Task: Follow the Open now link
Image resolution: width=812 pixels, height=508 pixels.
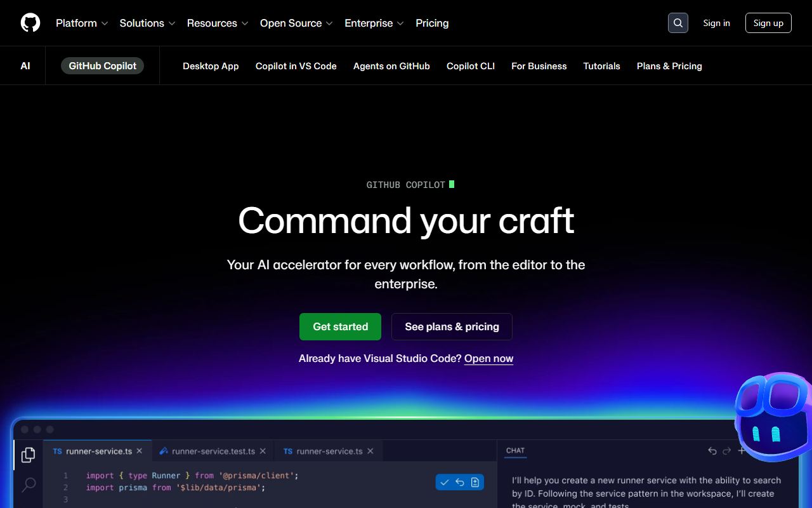Action: [488, 358]
